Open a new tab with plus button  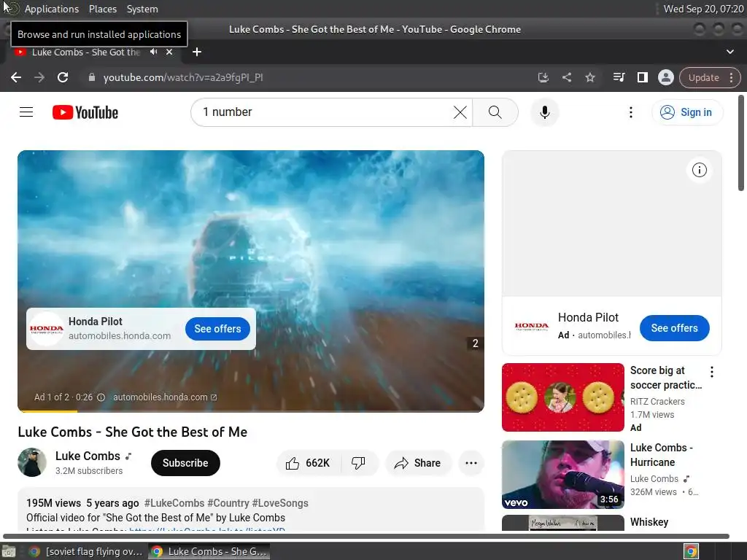(197, 52)
